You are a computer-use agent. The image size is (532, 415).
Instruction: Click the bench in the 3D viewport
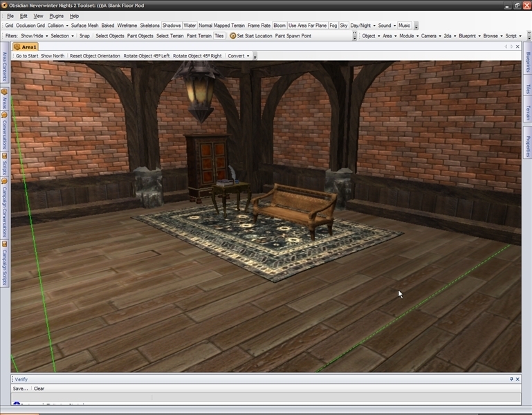pos(294,205)
